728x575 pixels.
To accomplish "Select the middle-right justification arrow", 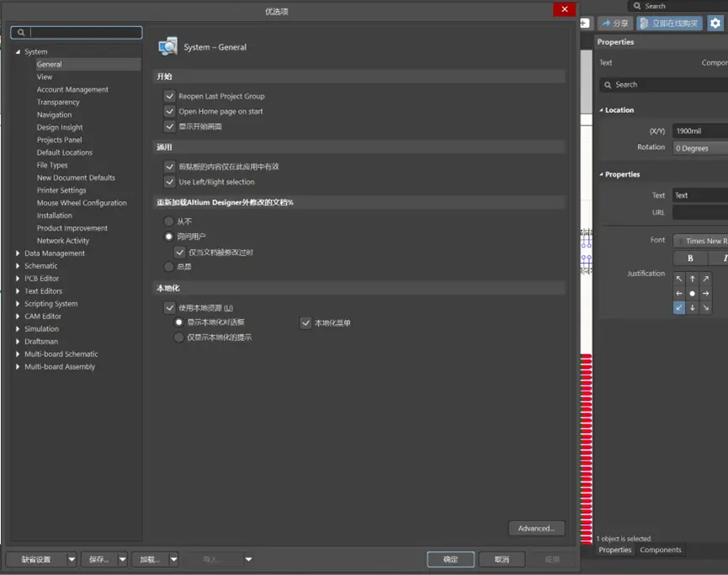I will [x=706, y=293].
